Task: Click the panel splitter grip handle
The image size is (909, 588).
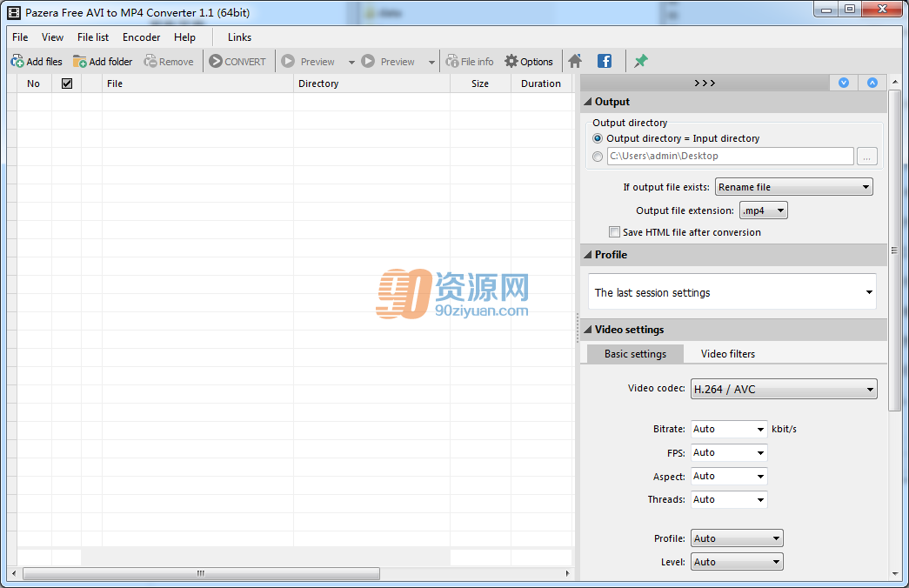Action: tap(578, 328)
